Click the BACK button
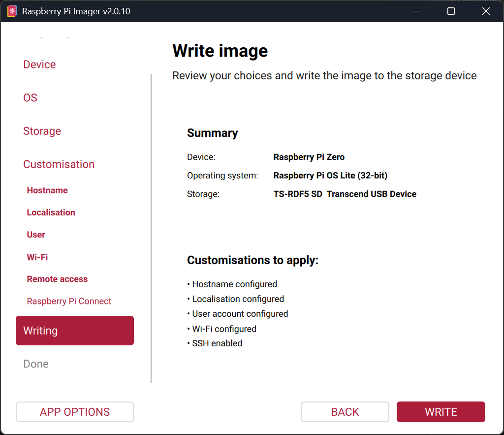This screenshot has height=435, width=504. point(345,412)
